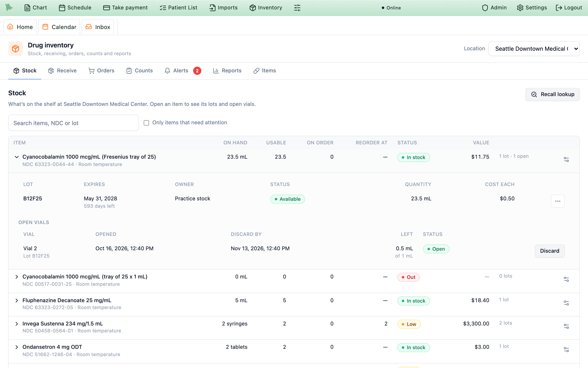Expand Invega Sustenna 234 mg/1.5 mL row
Image resolution: width=588 pixels, height=368 pixels.
tap(17, 324)
